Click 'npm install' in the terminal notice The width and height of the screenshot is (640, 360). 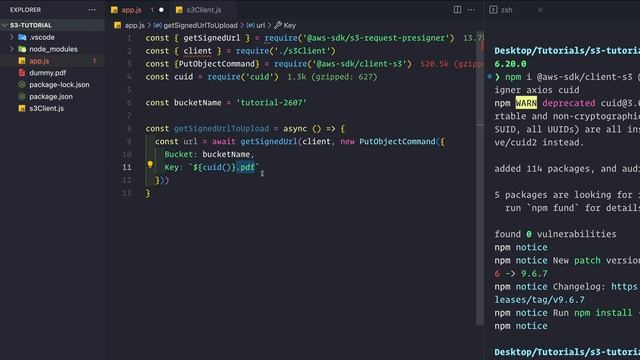pyautogui.click(x=603, y=313)
